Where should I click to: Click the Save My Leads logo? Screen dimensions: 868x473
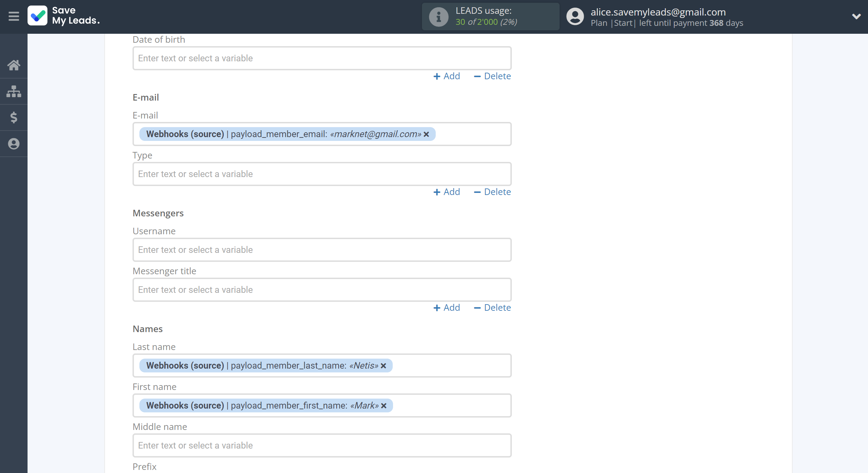tap(64, 16)
